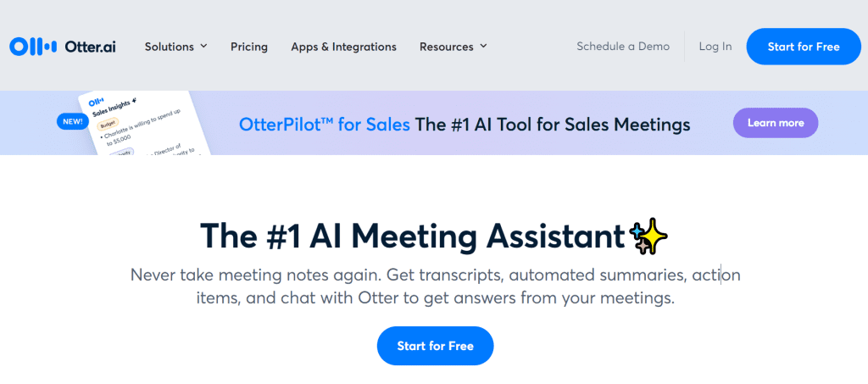Click the NEW! badge on the banner
The image size is (868, 384).
pos(72,121)
